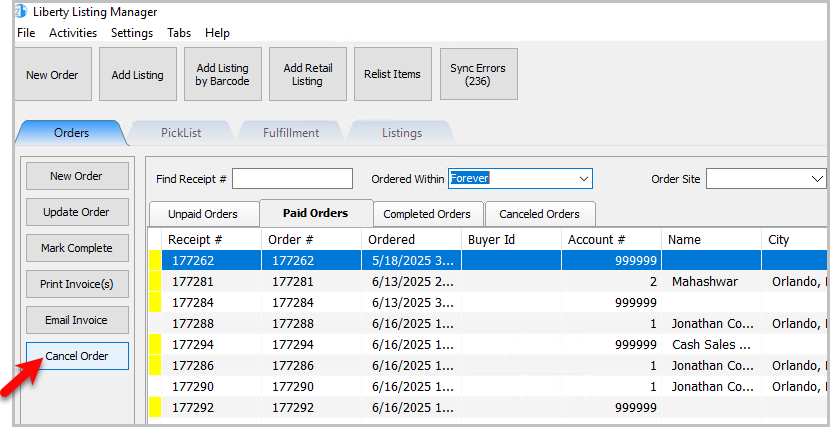The image size is (830, 427).
Task: Open the Help menu
Action: point(218,33)
